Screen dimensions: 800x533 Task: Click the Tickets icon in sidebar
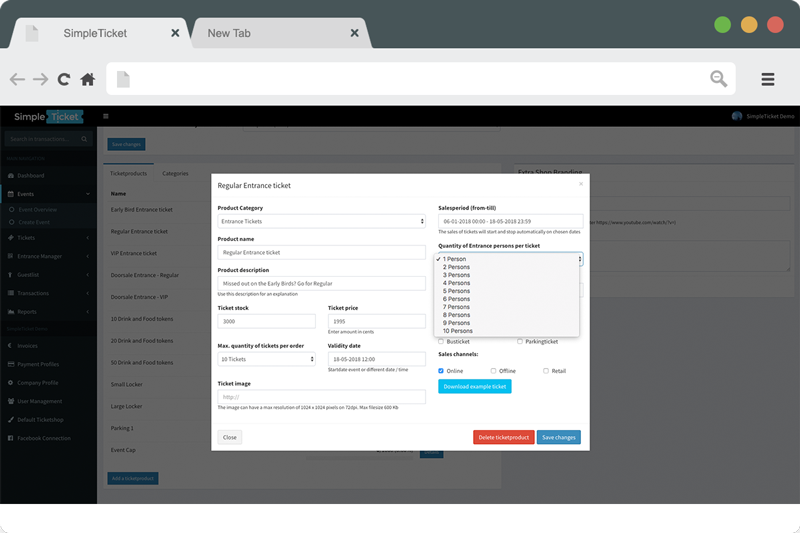click(11, 238)
